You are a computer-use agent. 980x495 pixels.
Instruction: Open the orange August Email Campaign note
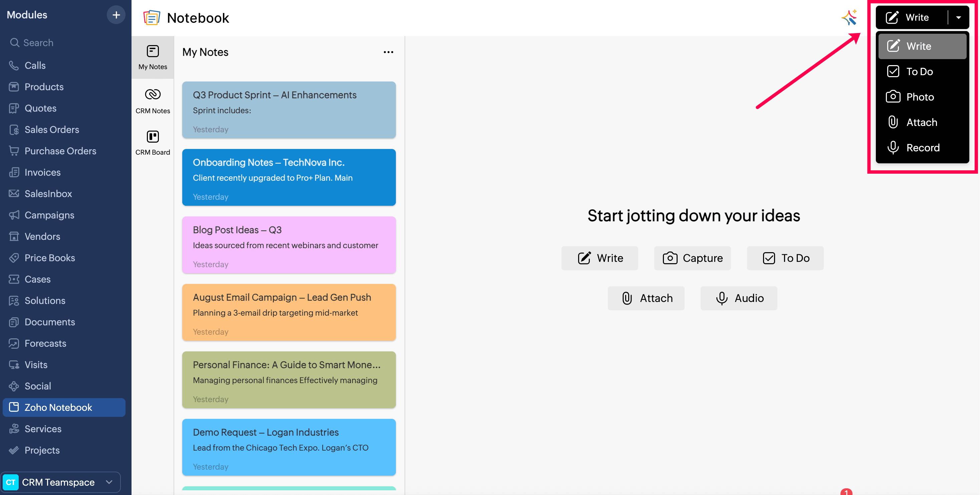(289, 312)
